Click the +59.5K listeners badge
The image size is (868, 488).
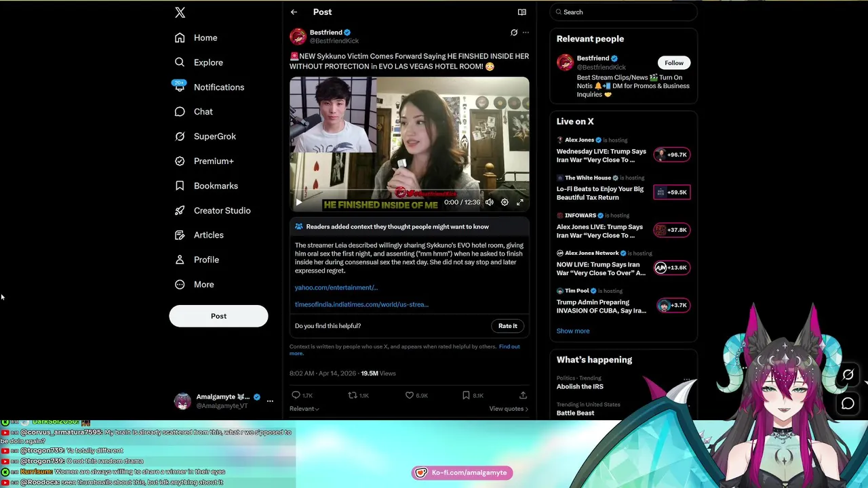pyautogui.click(x=671, y=192)
